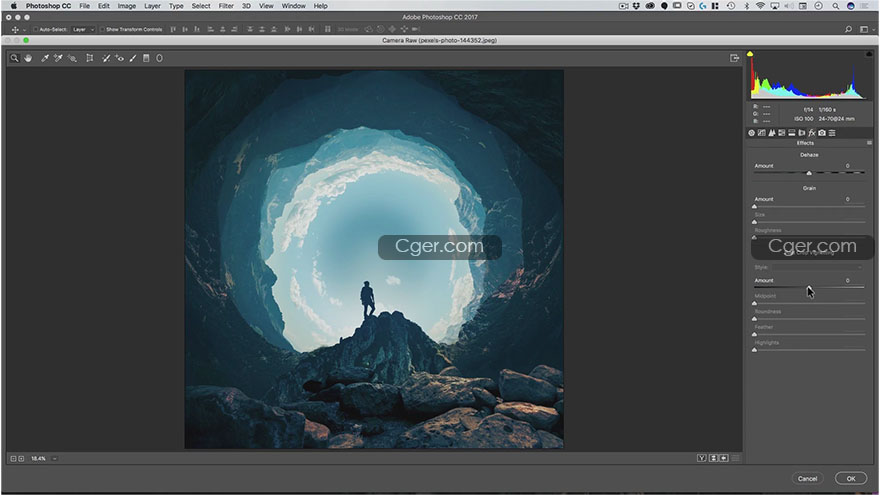The width and height of the screenshot is (880, 495).
Task: Open the zoom level dropdown at 18.4%
Action: click(54, 459)
